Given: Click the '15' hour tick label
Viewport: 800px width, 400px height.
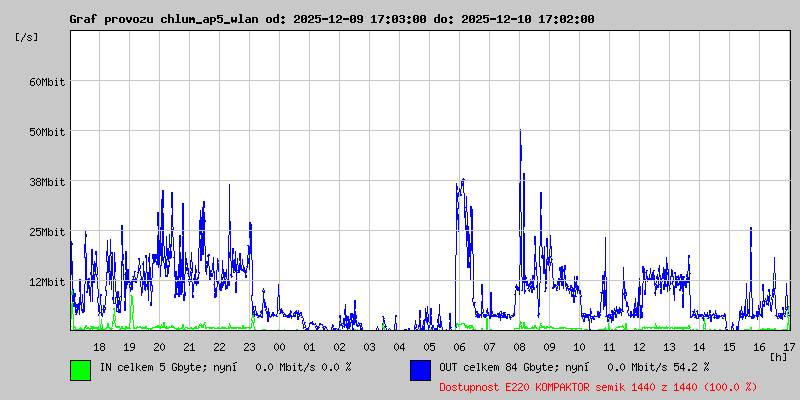Looking at the screenshot, I should [x=729, y=347].
